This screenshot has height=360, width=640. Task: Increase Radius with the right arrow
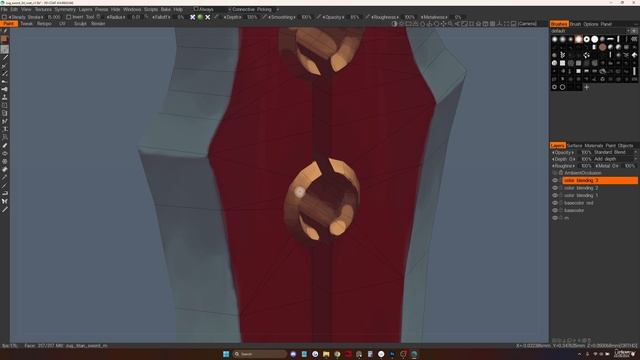point(125,17)
